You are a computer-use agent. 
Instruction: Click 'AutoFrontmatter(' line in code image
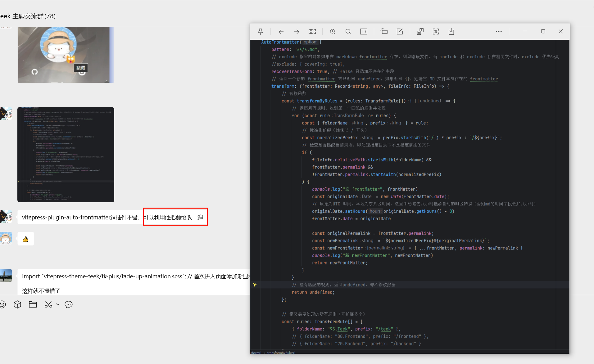point(291,42)
